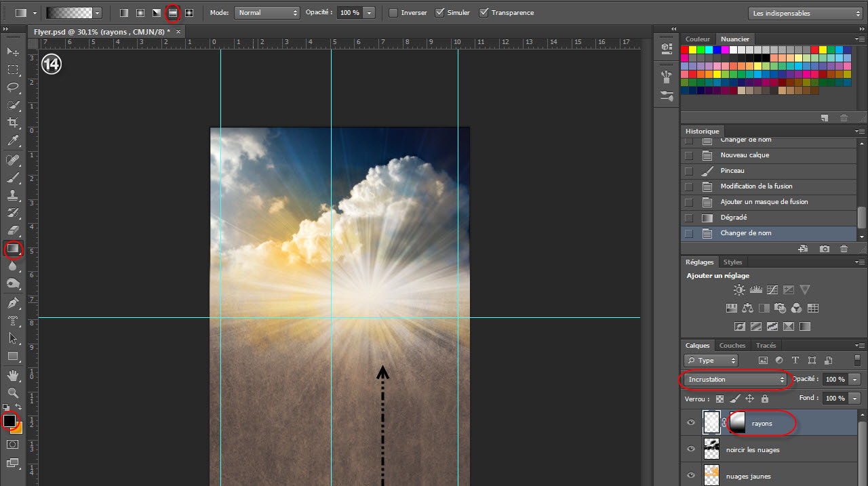Screen dimensions: 868x486
Task: Choose the reflected gradient style icon
Action: tap(173, 13)
